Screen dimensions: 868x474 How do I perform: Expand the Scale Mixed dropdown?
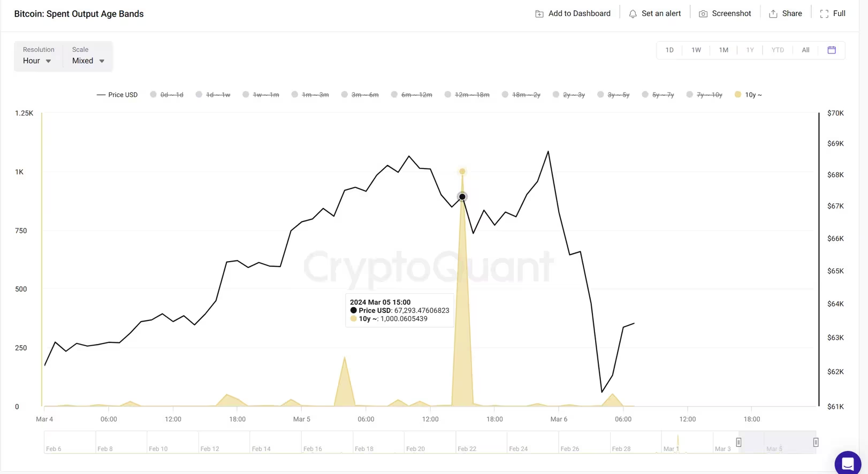coord(88,61)
